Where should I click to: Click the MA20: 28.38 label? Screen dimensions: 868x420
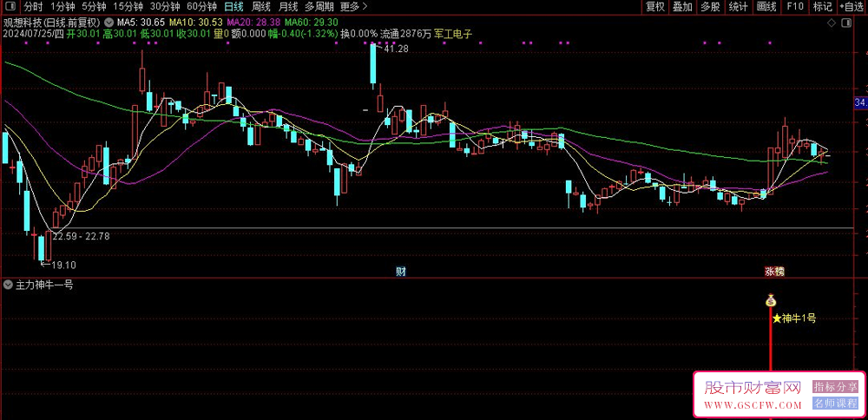coord(253,23)
